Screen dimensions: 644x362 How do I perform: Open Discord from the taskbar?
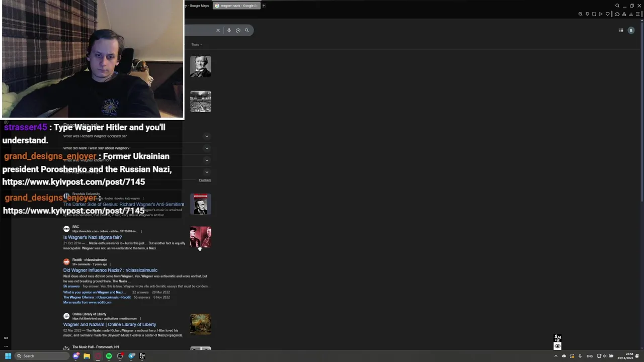(x=76, y=356)
